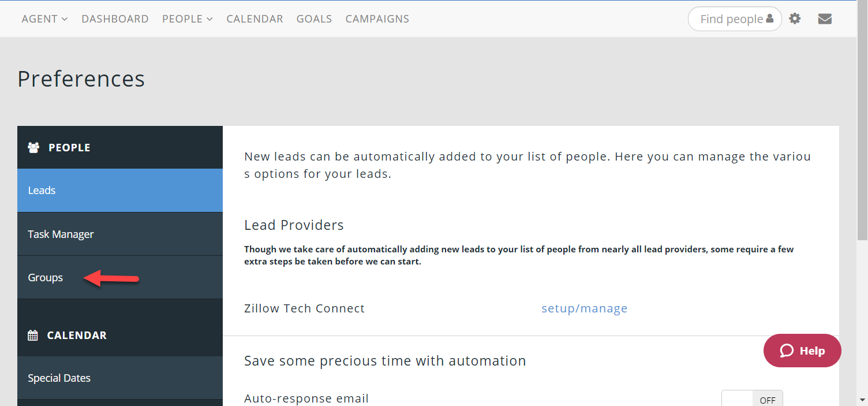This screenshot has width=868, height=406.
Task: Select the Leads sidebar item
Action: 42,191
